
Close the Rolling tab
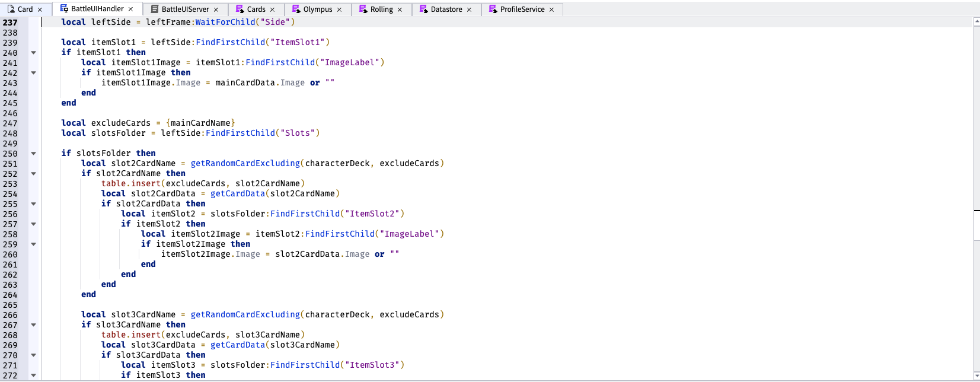pyautogui.click(x=400, y=9)
